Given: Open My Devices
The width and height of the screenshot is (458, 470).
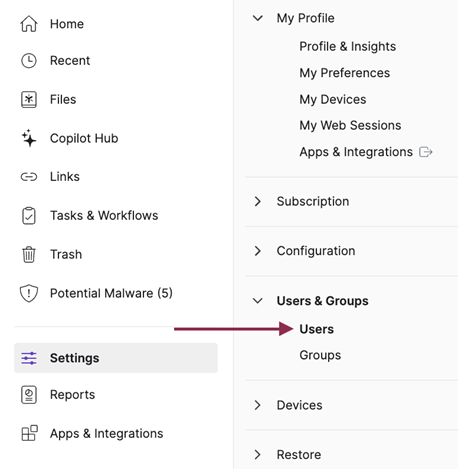Looking at the screenshot, I should (333, 100).
